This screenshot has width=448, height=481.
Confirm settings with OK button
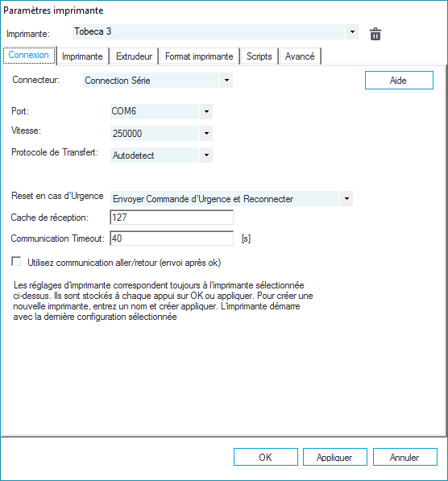click(265, 457)
